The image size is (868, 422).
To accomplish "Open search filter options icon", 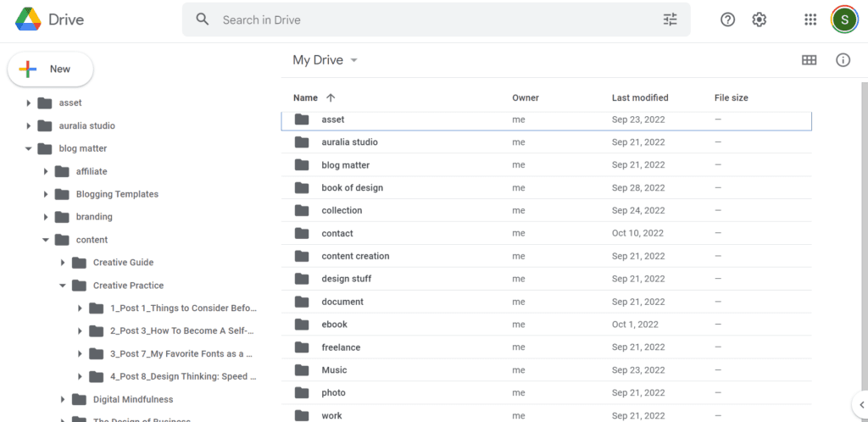I will [x=670, y=19].
